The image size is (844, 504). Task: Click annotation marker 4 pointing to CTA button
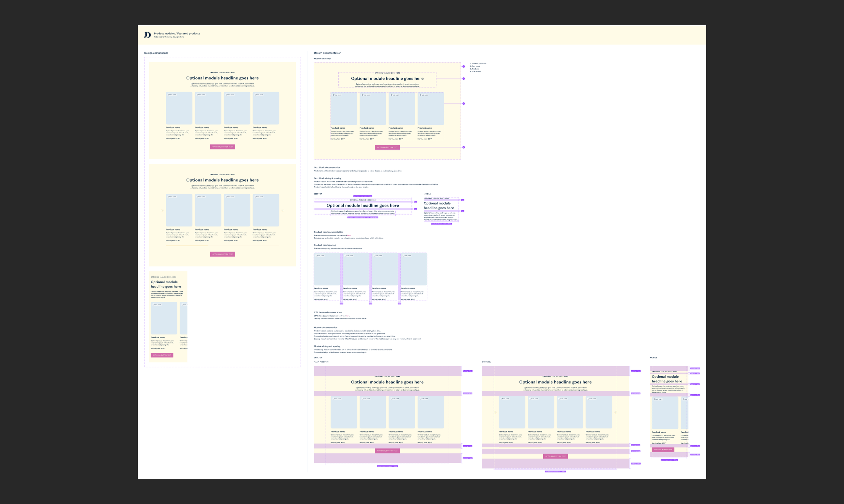tap(464, 148)
